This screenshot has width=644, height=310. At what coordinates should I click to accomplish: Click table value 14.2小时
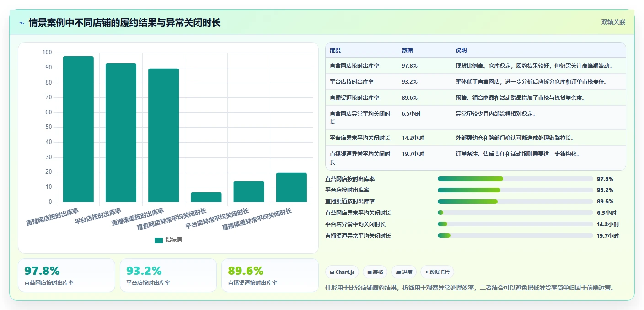point(413,138)
